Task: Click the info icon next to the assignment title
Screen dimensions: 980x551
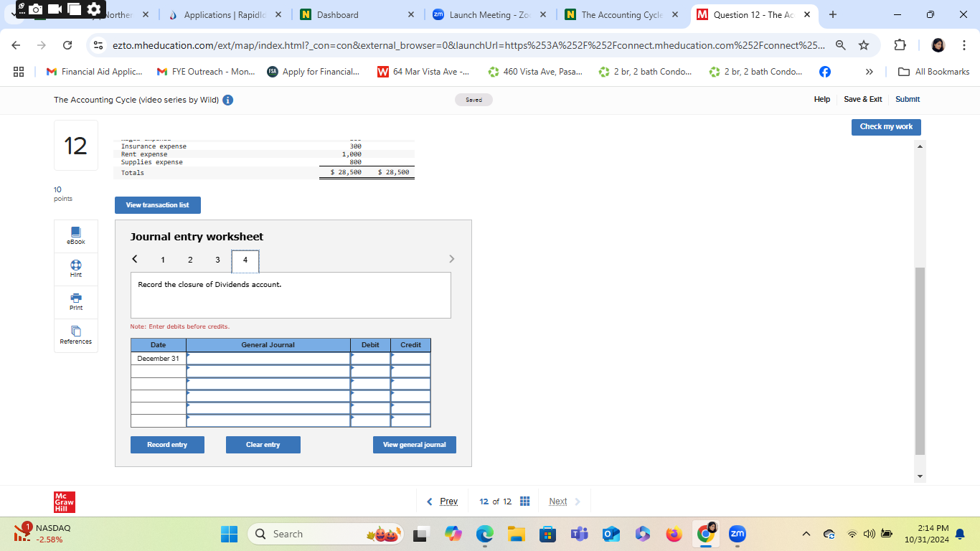Action: [x=228, y=100]
